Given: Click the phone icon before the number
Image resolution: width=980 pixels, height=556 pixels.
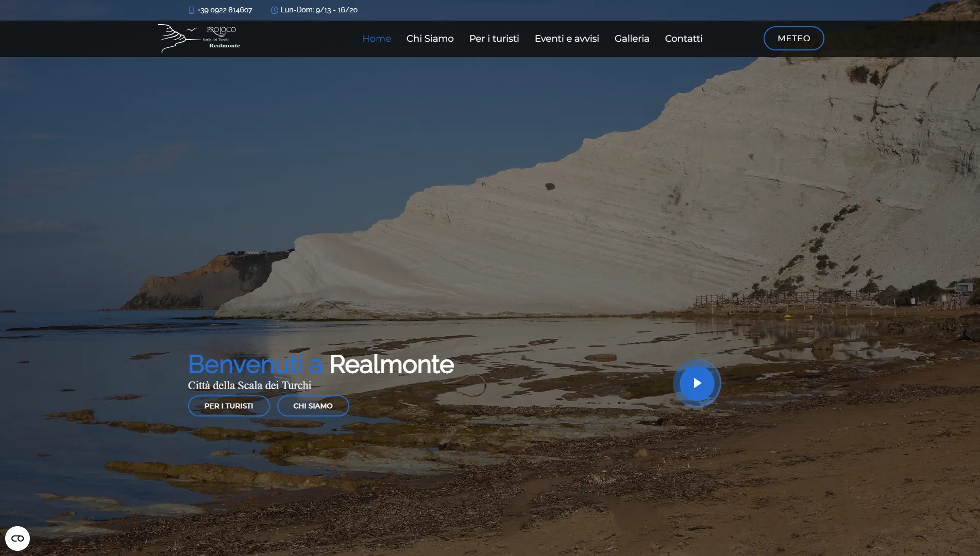Looking at the screenshot, I should [192, 10].
